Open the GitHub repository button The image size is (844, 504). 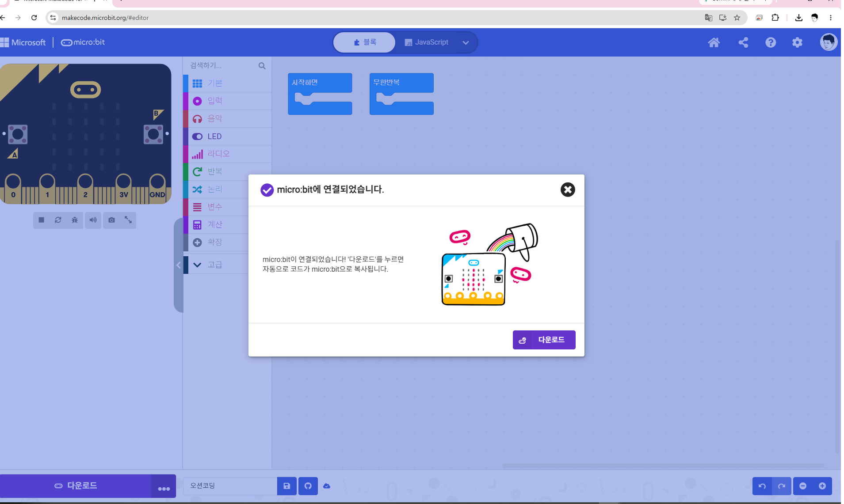tap(308, 486)
